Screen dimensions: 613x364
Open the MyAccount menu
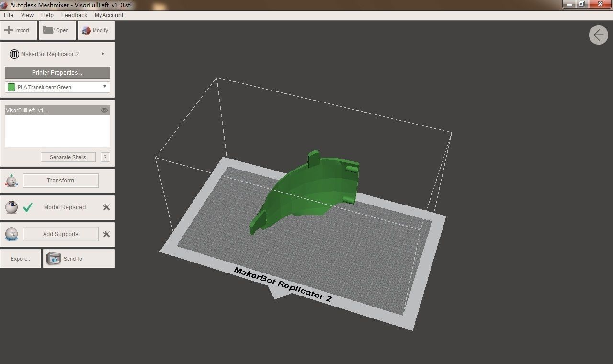[x=109, y=15]
